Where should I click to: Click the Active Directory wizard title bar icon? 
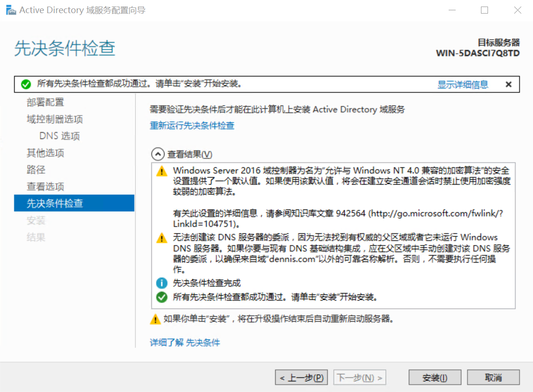tap(11, 10)
